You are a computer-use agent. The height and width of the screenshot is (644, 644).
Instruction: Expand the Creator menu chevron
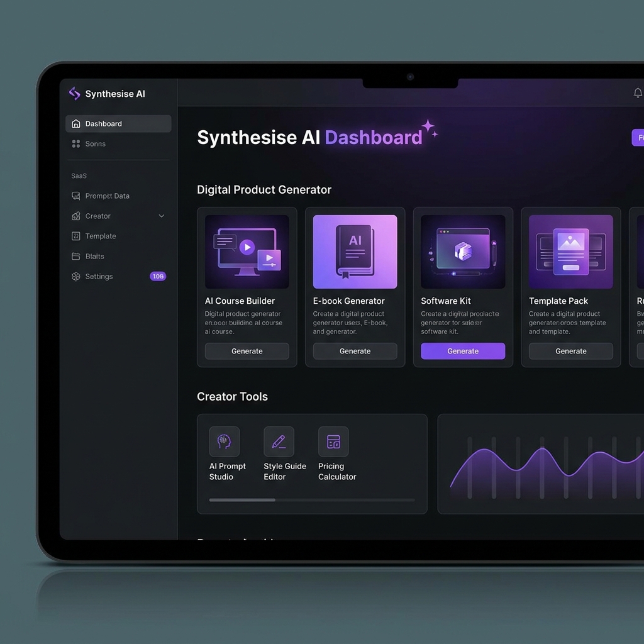pyautogui.click(x=162, y=216)
